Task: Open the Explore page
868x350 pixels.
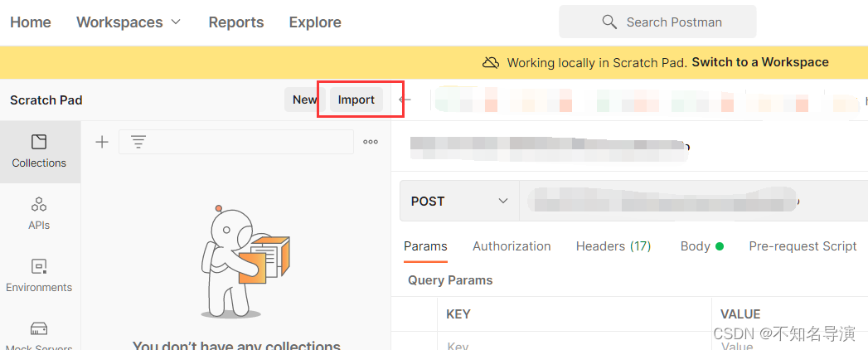Action: [315, 22]
